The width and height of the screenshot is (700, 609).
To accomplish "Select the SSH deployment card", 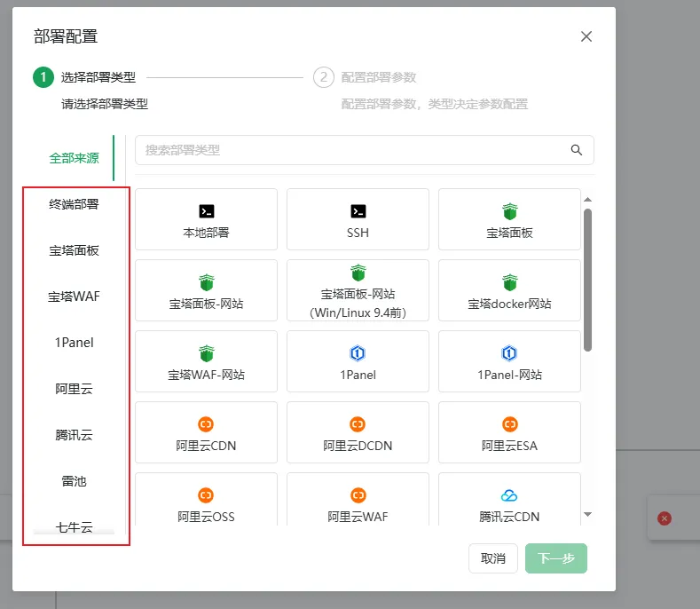I will coord(358,219).
